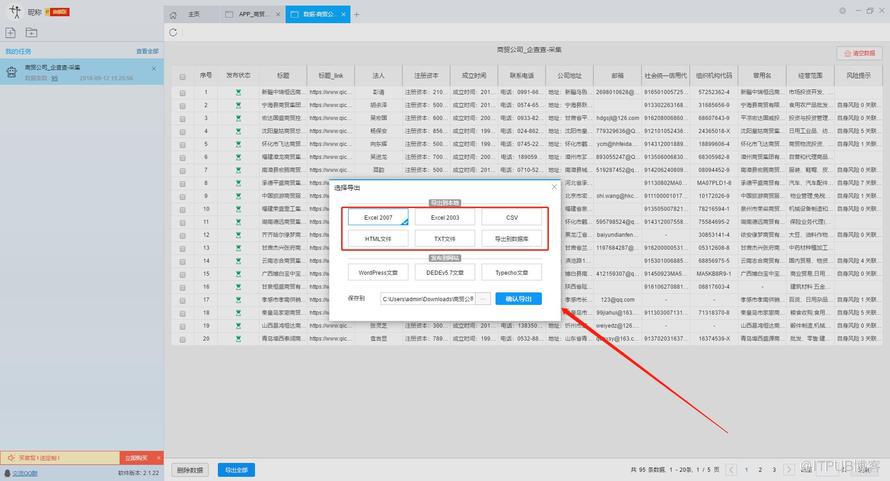Select the 数据-商贸公 tab
The height and width of the screenshot is (481, 890).
click(317, 14)
